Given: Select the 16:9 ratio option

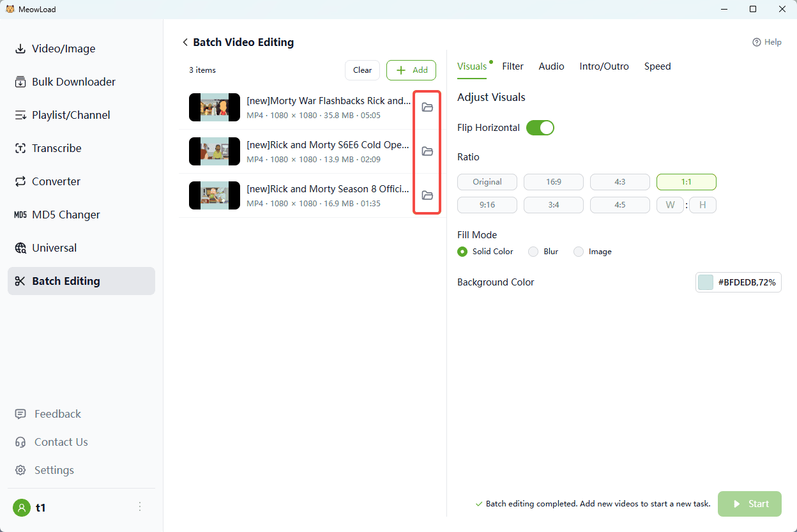Looking at the screenshot, I should point(553,182).
